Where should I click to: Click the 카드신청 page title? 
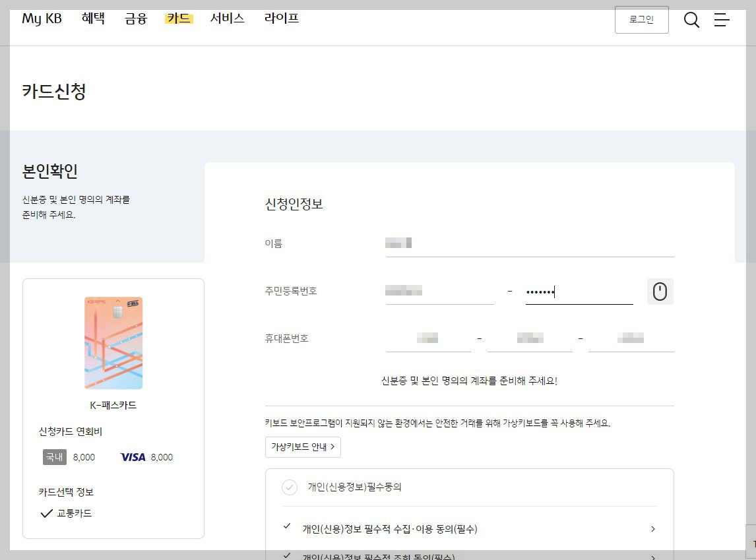coord(54,91)
